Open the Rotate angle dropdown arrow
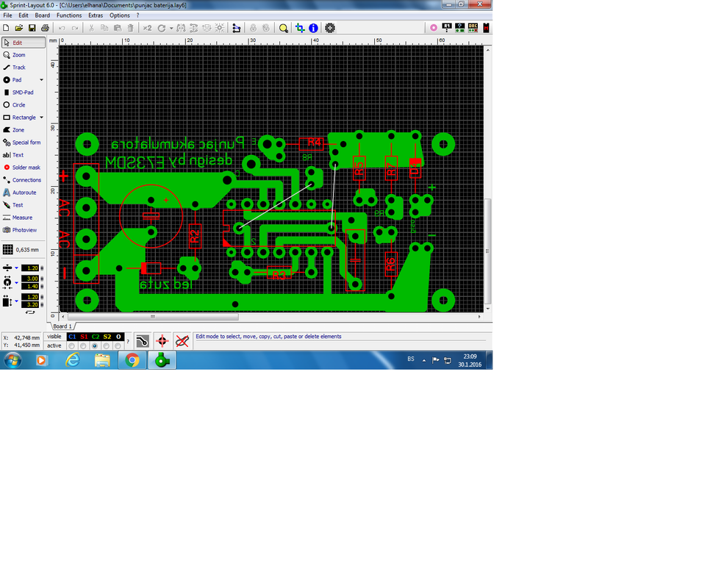The width and height of the screenshot is (713, 588). [171, 28]
